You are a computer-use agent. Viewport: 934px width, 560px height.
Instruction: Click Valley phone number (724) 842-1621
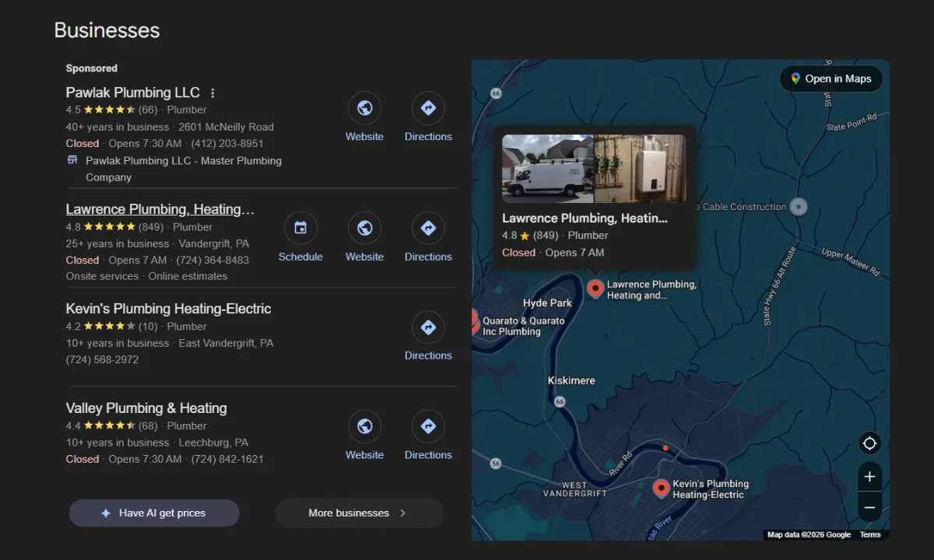(x=227, y=460)
